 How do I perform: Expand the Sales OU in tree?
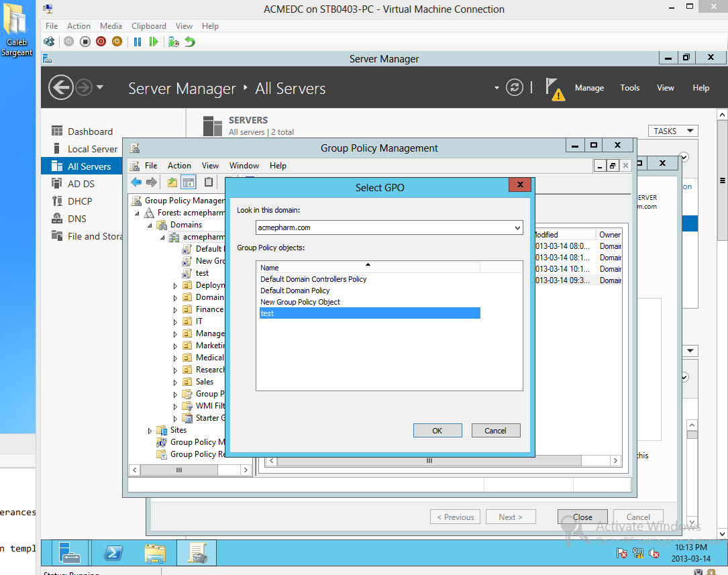(175, 382)
